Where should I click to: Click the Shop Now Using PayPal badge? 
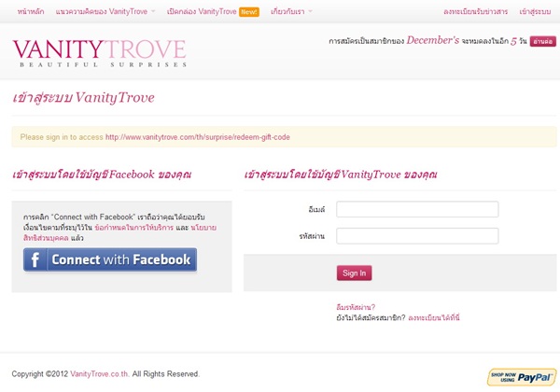[522, 377]
